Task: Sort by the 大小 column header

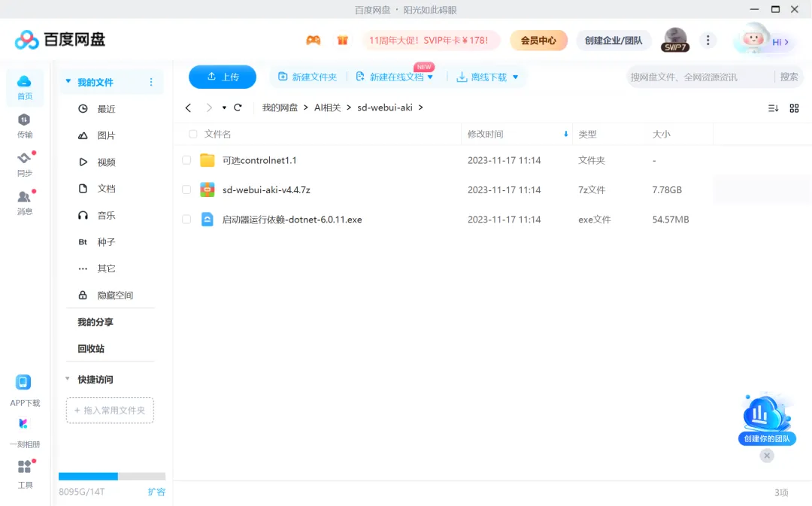Action: click(662, 134)
